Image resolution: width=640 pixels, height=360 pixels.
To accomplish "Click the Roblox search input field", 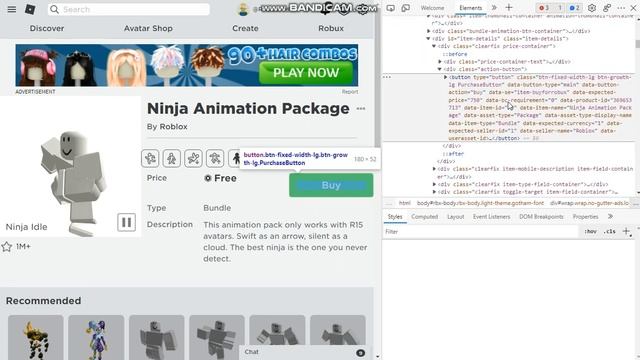I will tap(129, 9).
